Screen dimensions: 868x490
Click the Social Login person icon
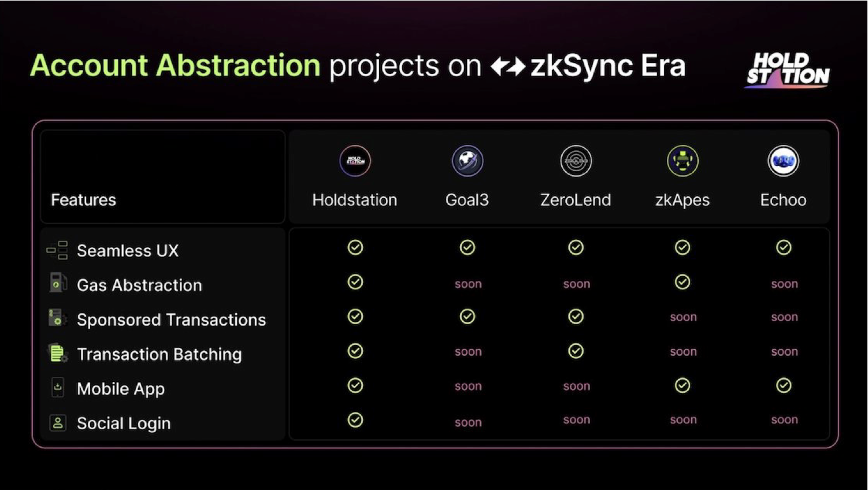coord(58,423)
